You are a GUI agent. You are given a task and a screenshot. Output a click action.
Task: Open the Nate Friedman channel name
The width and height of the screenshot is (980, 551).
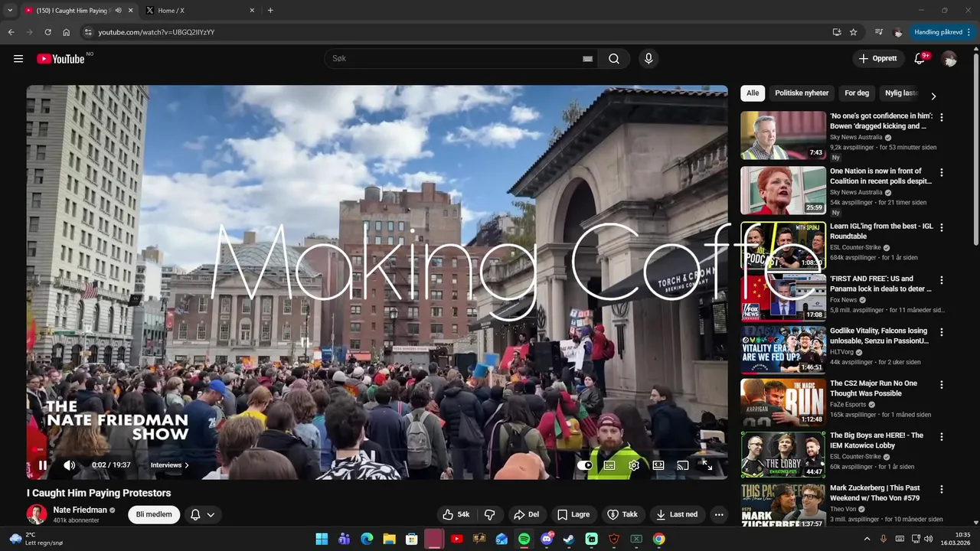(80, 510)
